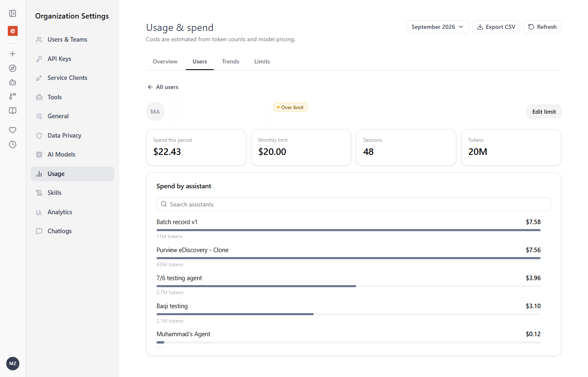The height and width of the screenshot is (377, 588).
Task: Select the Users tab
Action: tap(200, 61)
